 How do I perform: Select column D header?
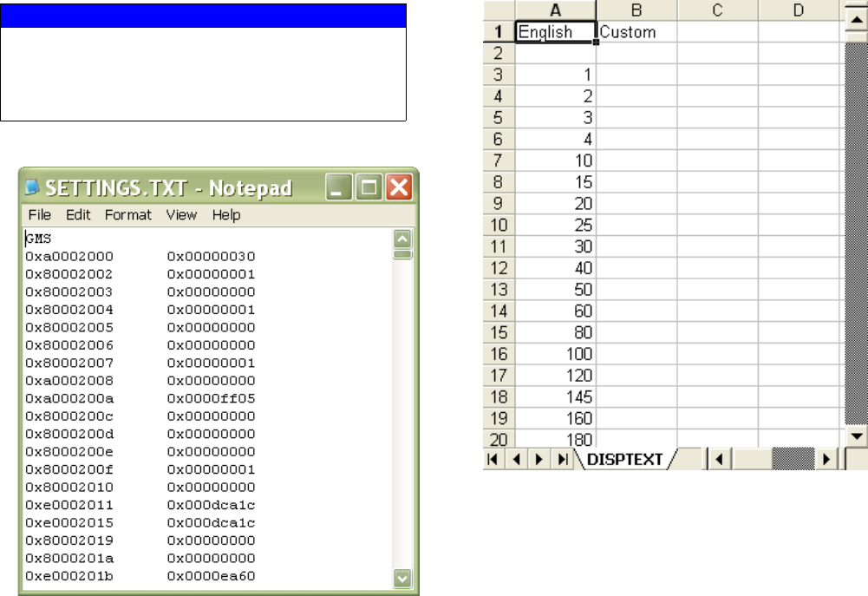[799, 10]
